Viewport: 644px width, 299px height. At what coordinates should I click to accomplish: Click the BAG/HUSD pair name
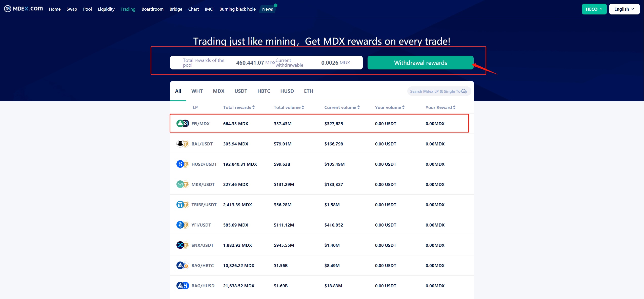pyautogui.click(x=203, y=286)
